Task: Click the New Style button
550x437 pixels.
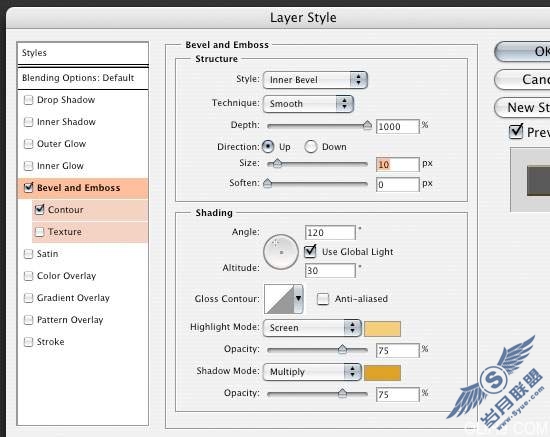Action: point(523,107)
